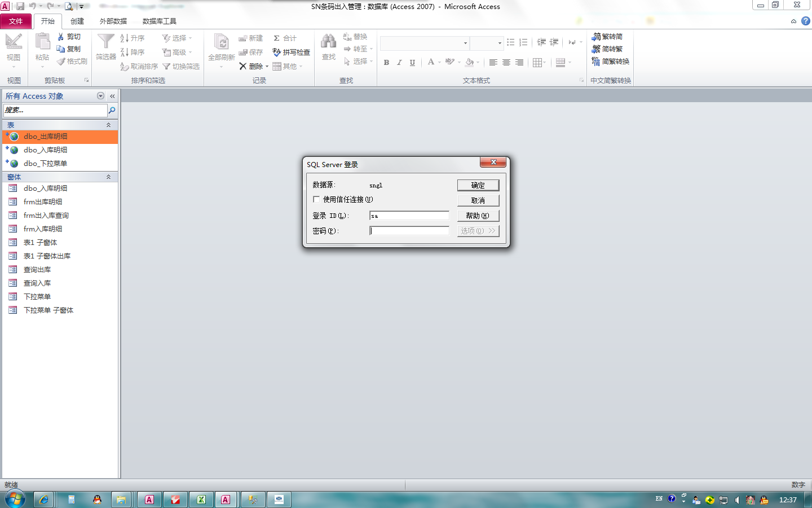Check 使用信任连接 checkbox

[316, 199]
